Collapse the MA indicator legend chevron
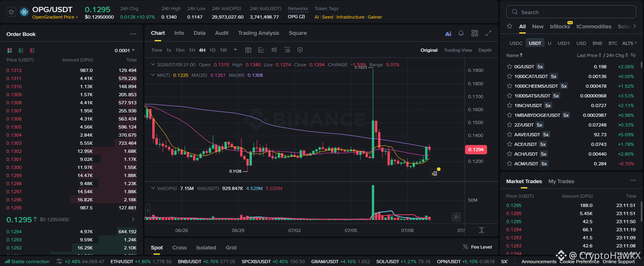Image resolution: width=644 pixels, height=266 pixels. click(x=153, y=75)
